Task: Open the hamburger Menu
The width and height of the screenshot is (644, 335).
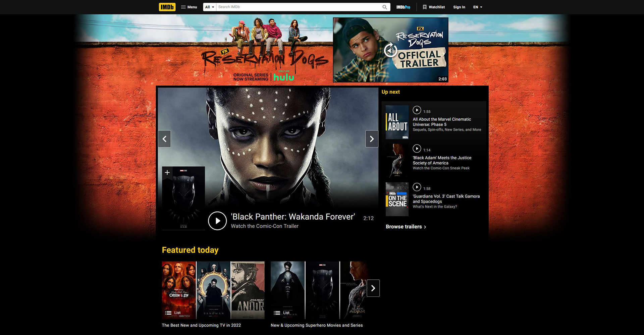Action: pyautogui.click(x=189, y=7)
